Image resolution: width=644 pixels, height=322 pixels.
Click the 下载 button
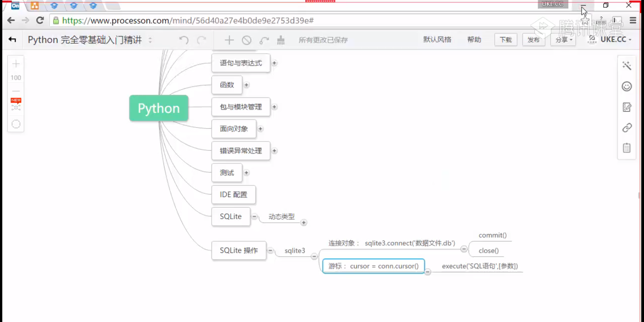click(x=506, y=40)
